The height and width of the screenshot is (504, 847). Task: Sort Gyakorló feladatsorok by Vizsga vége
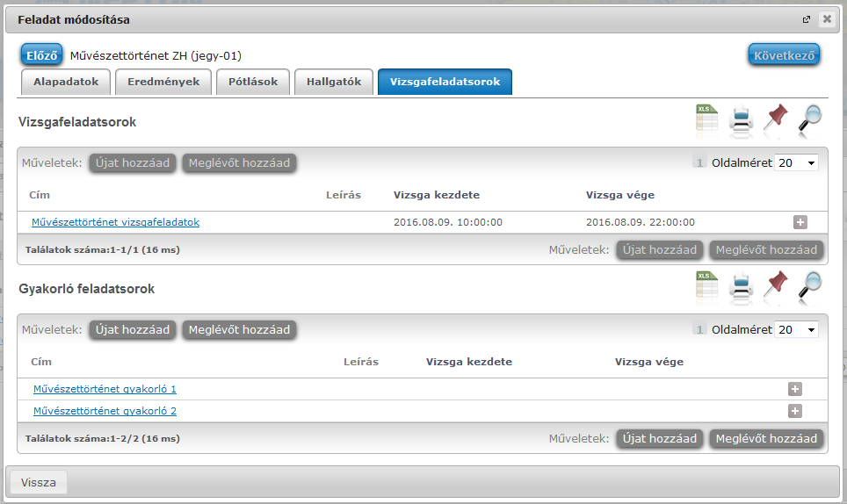click(x=649, y=362)
